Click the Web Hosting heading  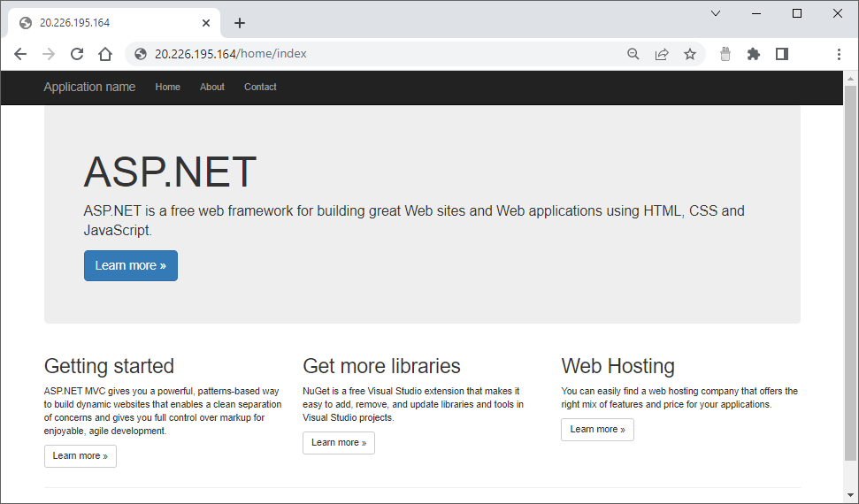click(x=618, y=366)
